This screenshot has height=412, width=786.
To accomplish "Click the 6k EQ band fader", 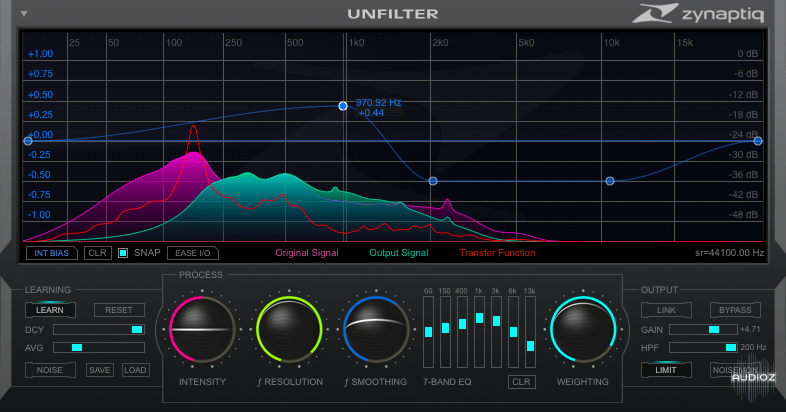I will [513, 332].
